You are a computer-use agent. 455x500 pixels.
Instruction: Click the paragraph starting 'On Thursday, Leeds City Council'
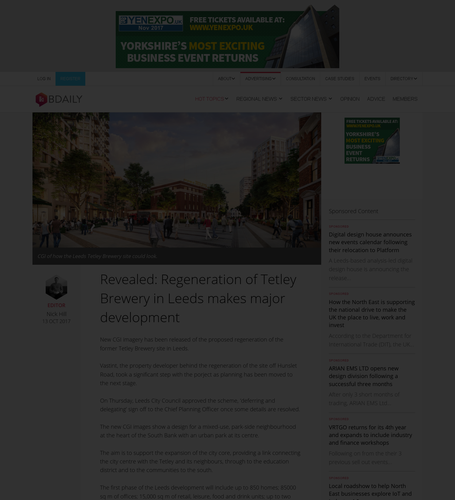200,405
